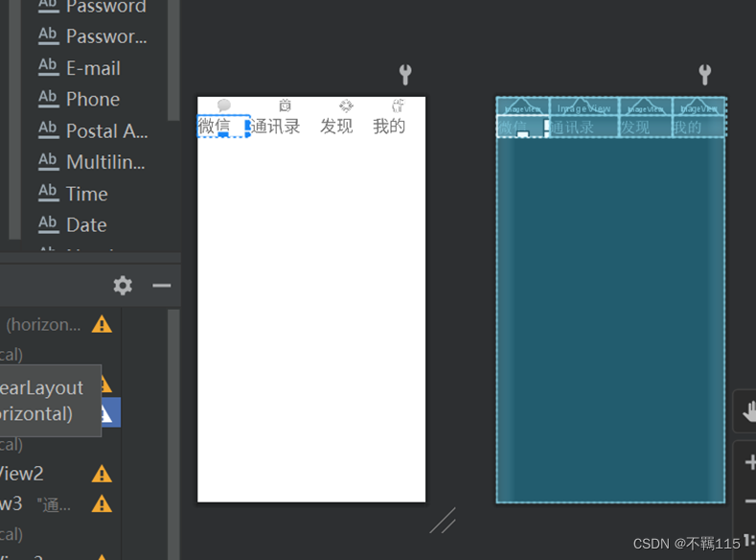Minimize the component tree panel
The height and width of the screenshot is (560, 756).
click(x=162, y=286)
